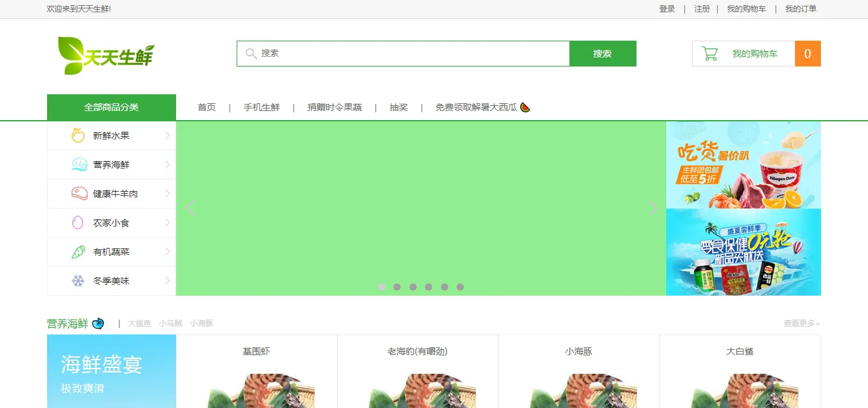This screenshot has width=868, height=408.
Task: Expand 冬季美味 category arrow
Action: [168, 281]
